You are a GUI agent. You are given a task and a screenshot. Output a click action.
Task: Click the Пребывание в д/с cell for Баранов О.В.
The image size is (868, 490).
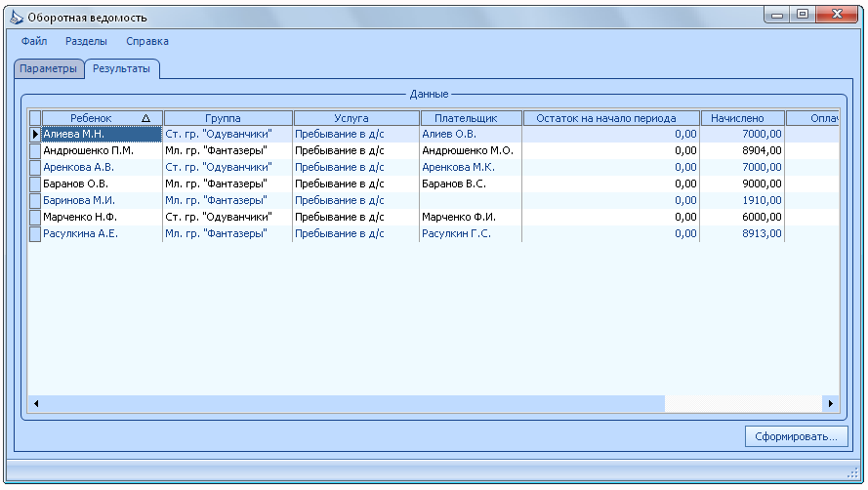pyautogui.click(x=356, y=184)
